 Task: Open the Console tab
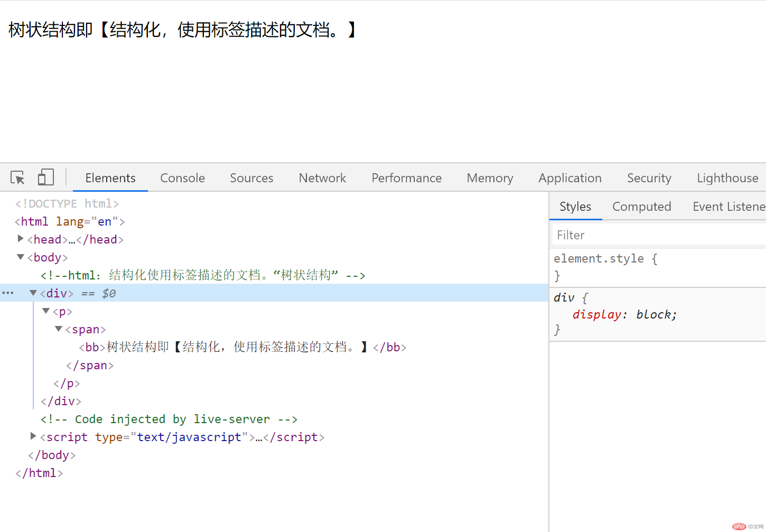coord(182,178)
